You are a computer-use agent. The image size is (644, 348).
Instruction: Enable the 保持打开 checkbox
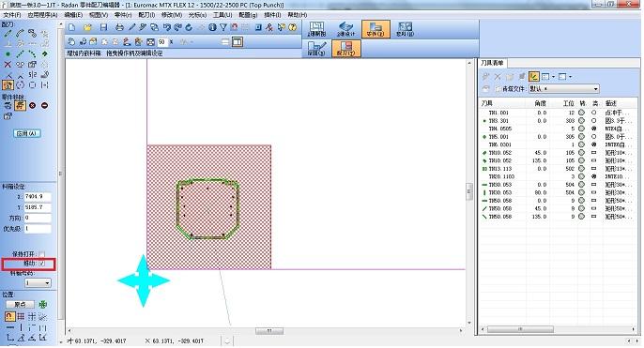(42, 254)
